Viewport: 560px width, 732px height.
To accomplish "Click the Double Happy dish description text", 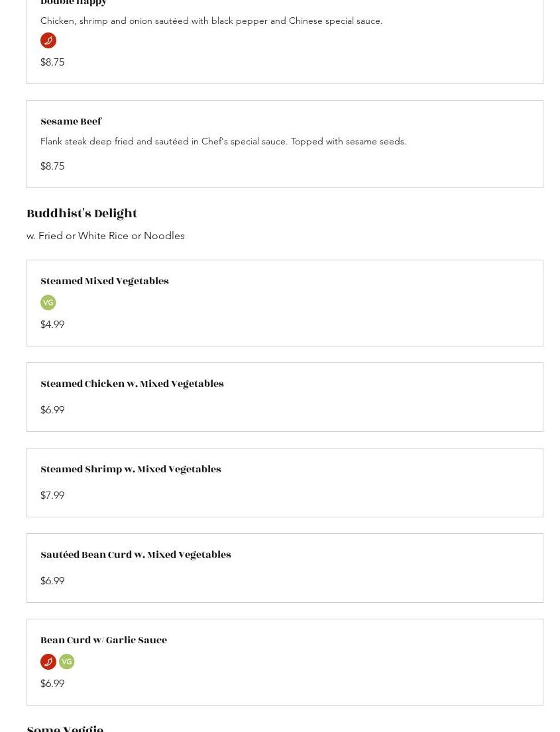I will click(211, 21).
